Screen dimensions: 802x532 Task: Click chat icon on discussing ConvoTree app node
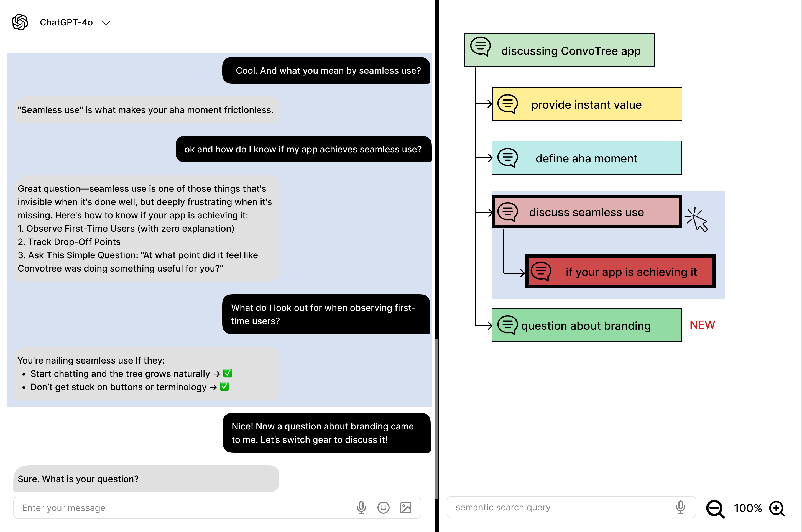pyautogui.click(x=480, y=46)
